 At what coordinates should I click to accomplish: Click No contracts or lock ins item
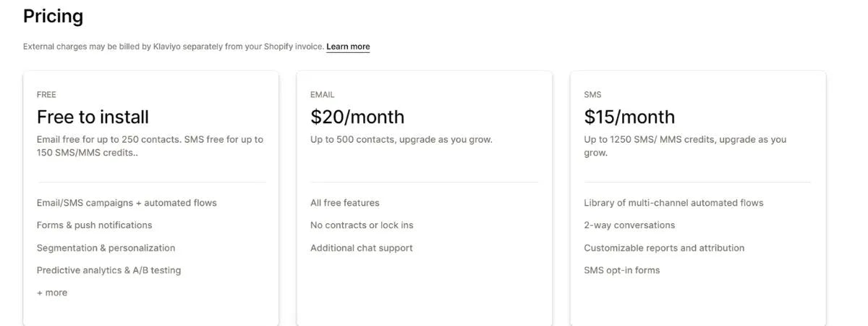tap(362, 225)
